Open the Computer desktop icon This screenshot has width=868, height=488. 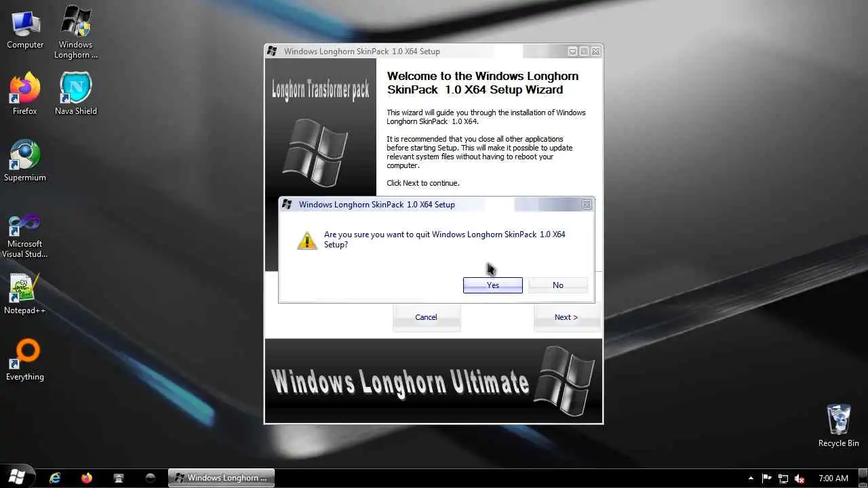25,29
